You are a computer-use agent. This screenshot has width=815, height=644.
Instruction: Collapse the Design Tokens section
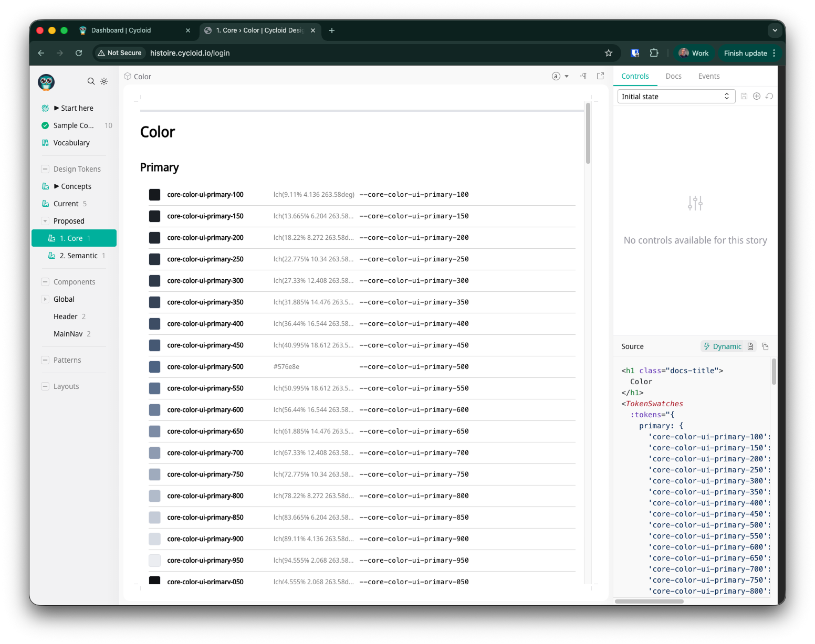pos(45,169)
